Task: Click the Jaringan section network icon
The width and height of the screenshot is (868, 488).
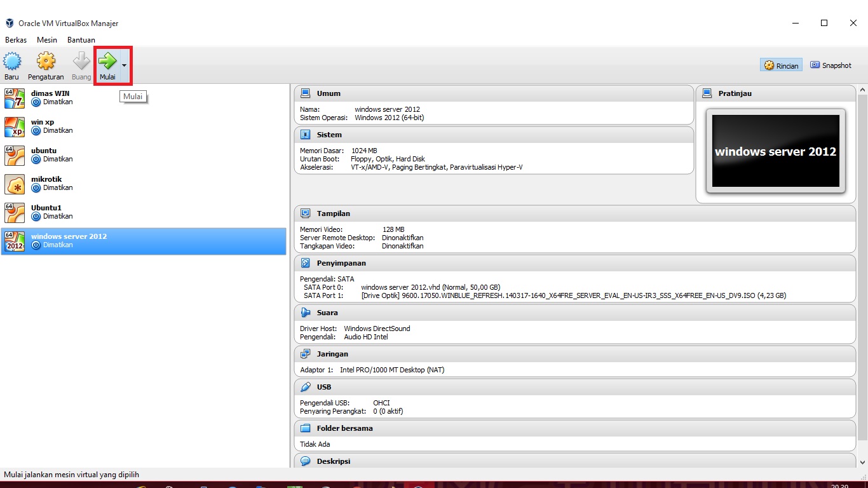Action: pos(306,354)
